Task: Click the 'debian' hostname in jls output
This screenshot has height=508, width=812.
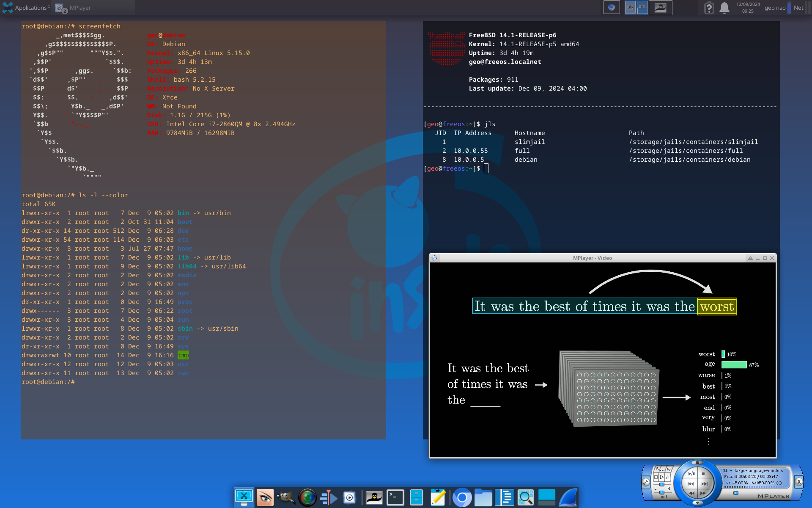Action: click(526, 160)
